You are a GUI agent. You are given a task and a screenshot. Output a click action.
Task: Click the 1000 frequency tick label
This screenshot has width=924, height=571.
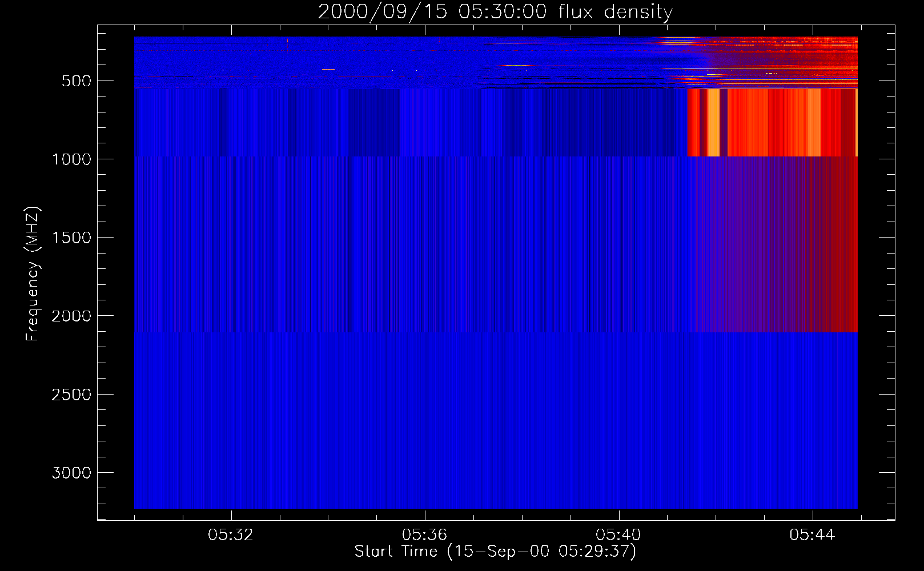pos(71,159)
